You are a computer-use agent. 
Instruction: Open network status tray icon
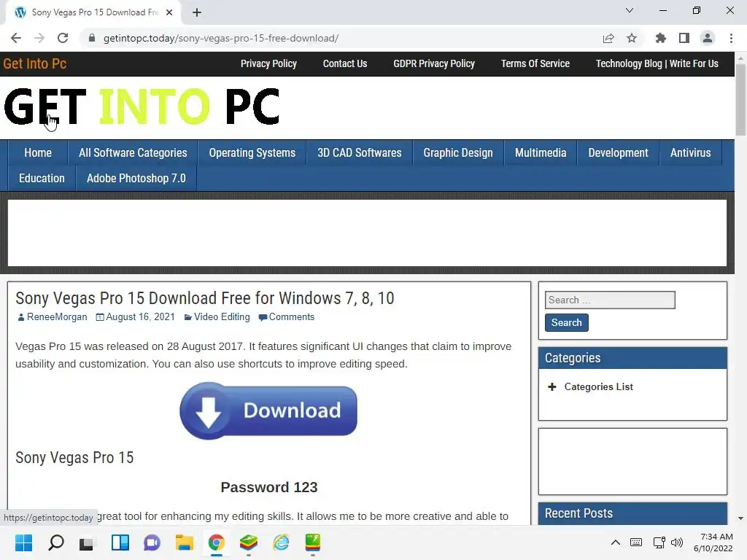pos(659,542)
